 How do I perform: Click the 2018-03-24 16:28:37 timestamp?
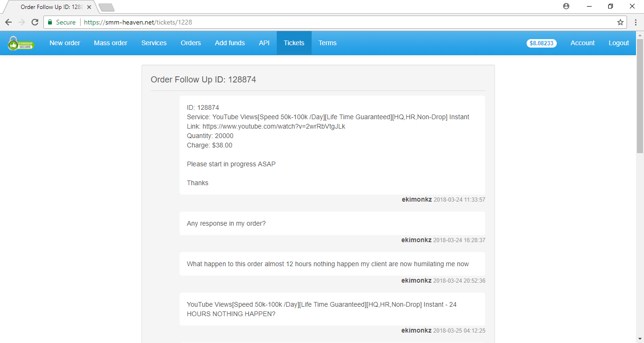pos(459,240)
